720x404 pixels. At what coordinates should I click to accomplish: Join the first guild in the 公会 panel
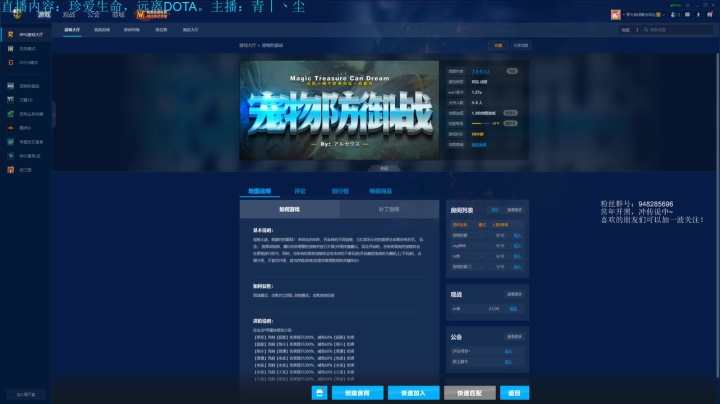[508, 352]
